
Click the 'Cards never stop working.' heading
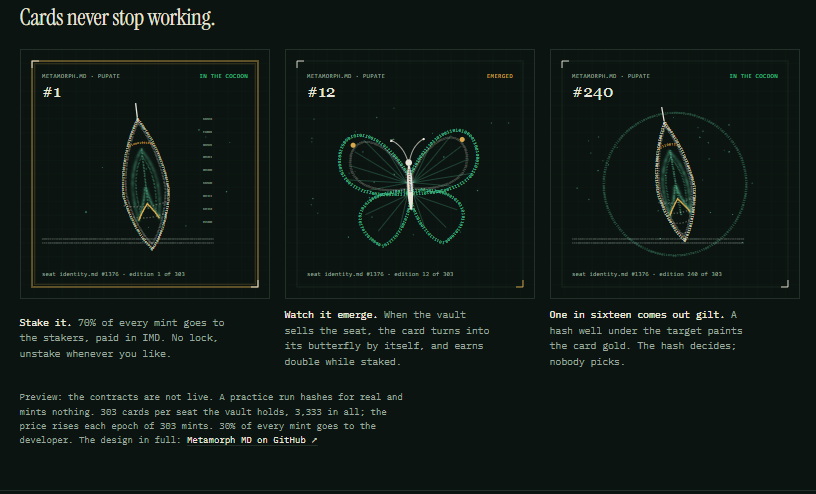pyautogui.click(x=117, y=18)
